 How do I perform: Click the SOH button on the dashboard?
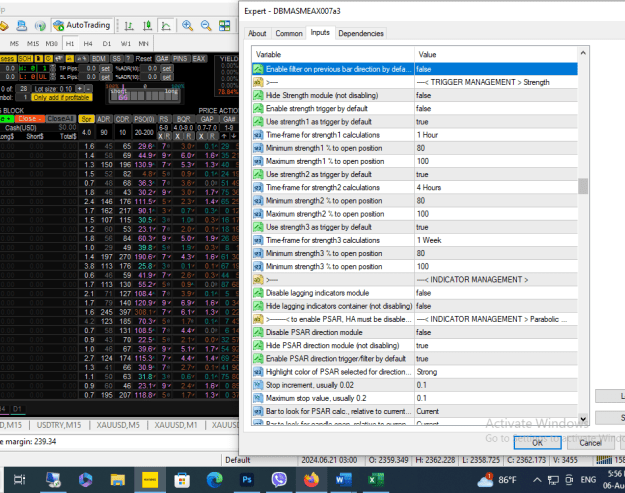(x=25, y=59)
